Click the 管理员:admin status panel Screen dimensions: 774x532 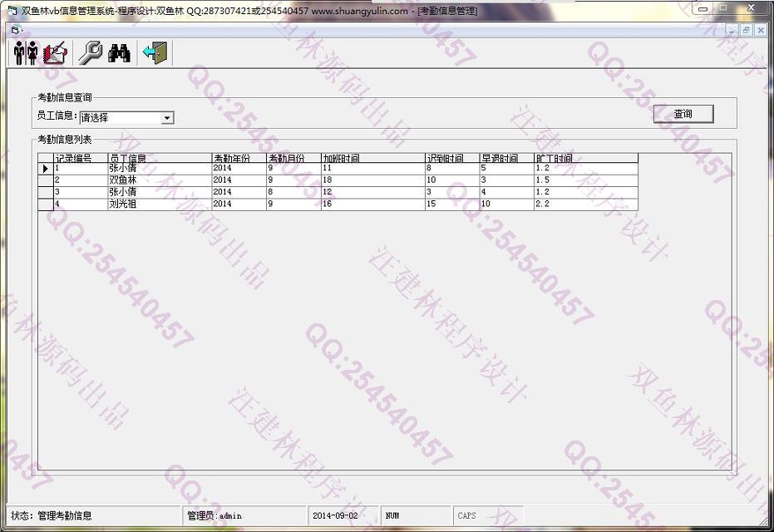[x=244, y=516]
